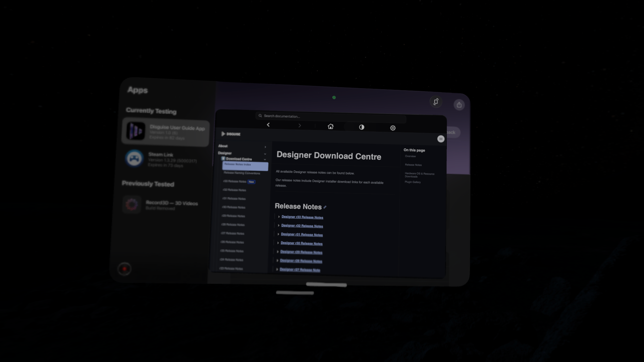Go forward with the right arrow

[x=300, y=125]
